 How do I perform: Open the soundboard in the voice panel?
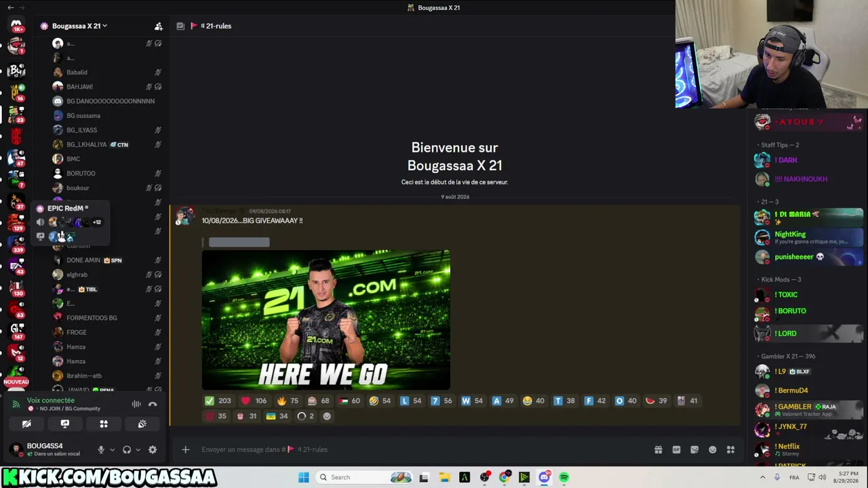(x=142, y=424)
